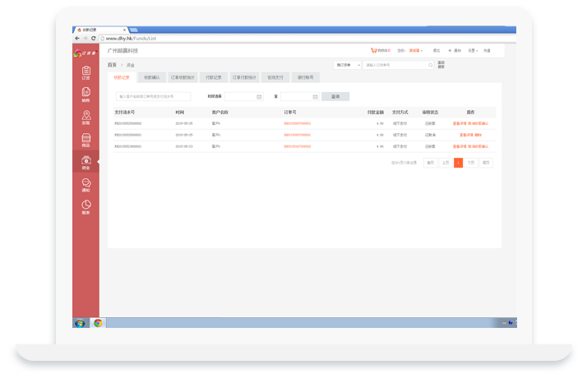
Task: Open the 通知 notifications sidebar icon
Action: coord(86,185)
